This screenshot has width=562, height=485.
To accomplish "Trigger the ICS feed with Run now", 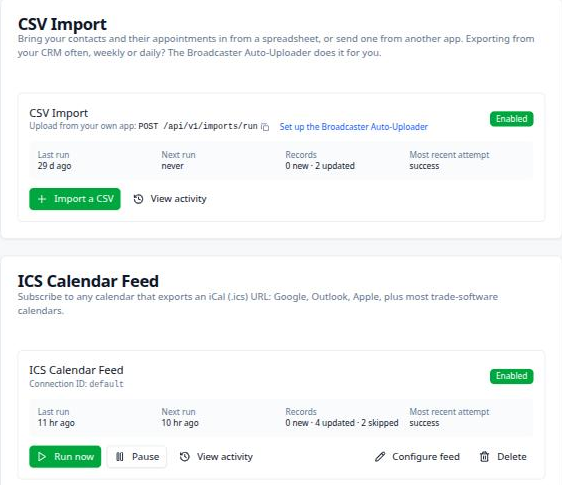I will click(x=65, y=457).
